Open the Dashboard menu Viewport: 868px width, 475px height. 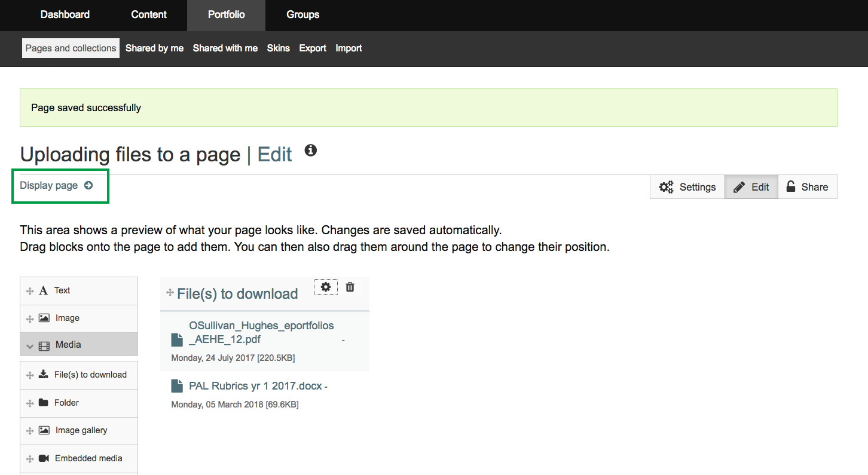65,14
